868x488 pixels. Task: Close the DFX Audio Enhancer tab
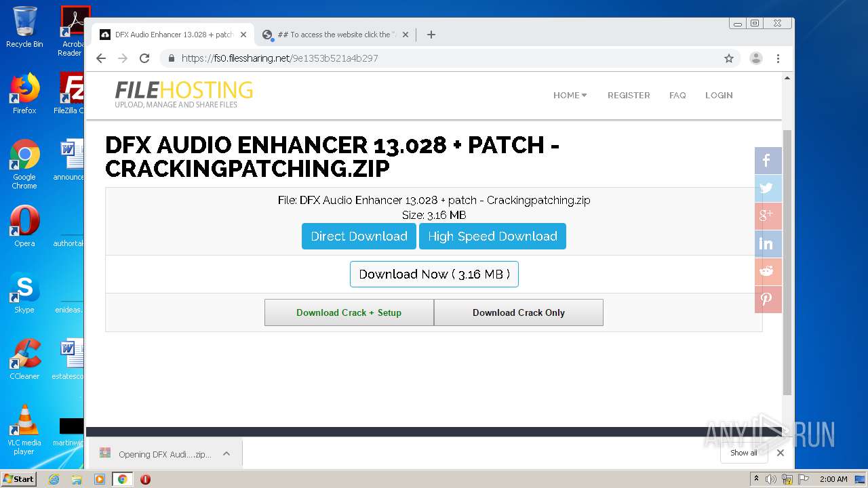tap(243, 35)
